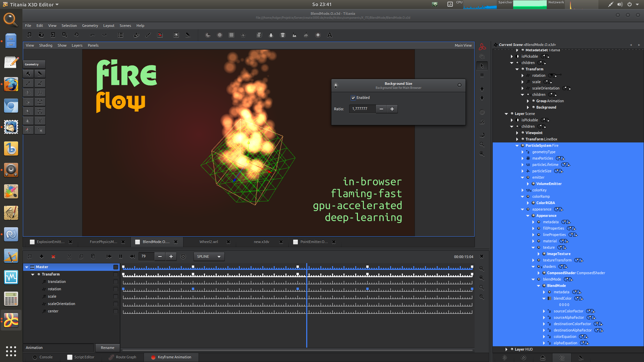Open the Geometry menu in the menu bar
The height and width of the screenshot is (362, 644).
pyautogui.click(x=90, y=25)
